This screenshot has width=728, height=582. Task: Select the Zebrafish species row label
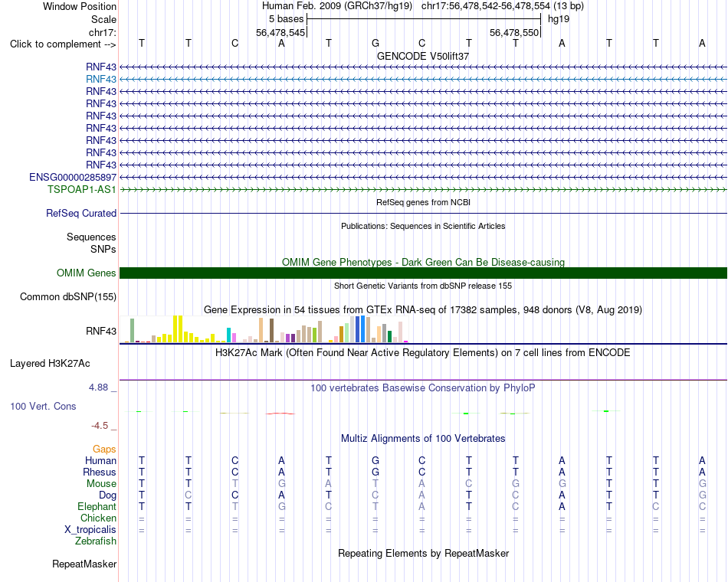point(96,541)
